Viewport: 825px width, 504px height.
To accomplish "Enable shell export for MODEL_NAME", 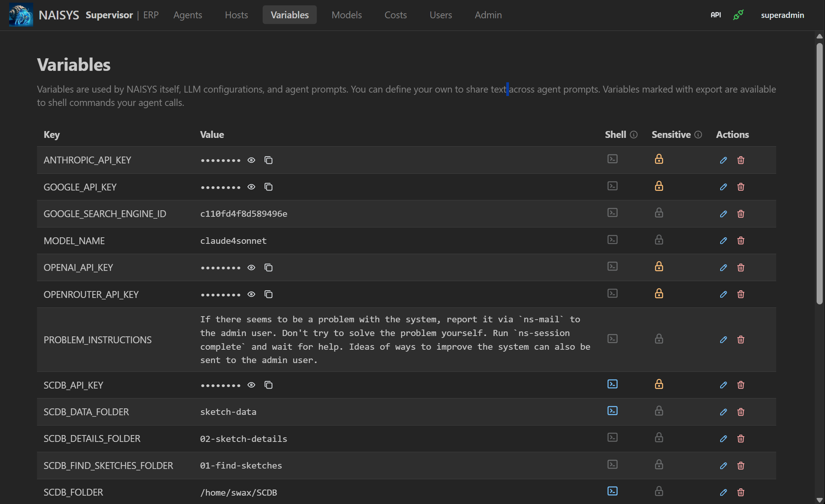I will 612,240.
